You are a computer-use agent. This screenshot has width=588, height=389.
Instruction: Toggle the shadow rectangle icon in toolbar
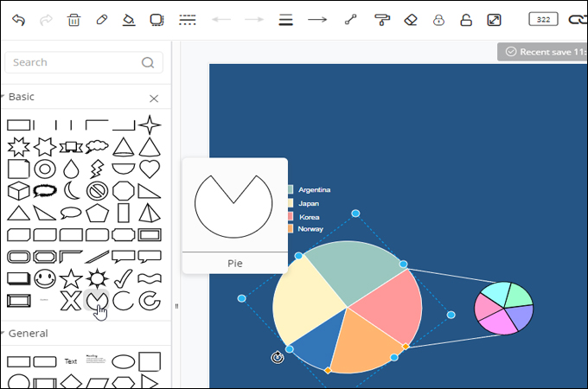[157, 20]
